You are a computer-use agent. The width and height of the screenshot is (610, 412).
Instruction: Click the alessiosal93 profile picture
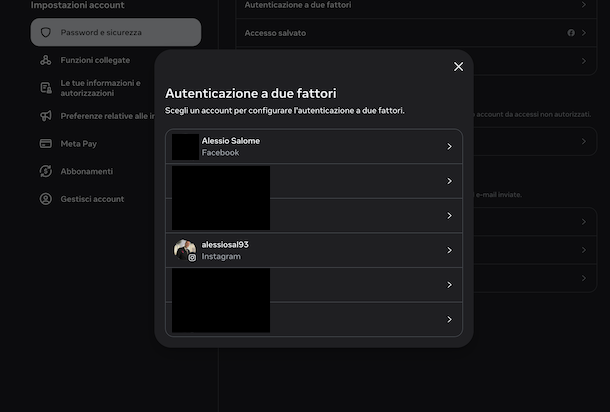[x=184, y=250]
